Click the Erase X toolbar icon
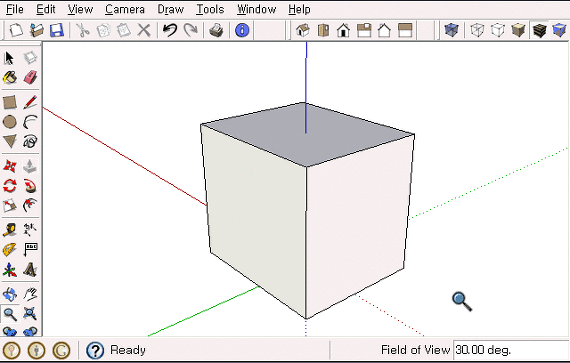This screenshot has width=570, height=363. coord(144,30)
